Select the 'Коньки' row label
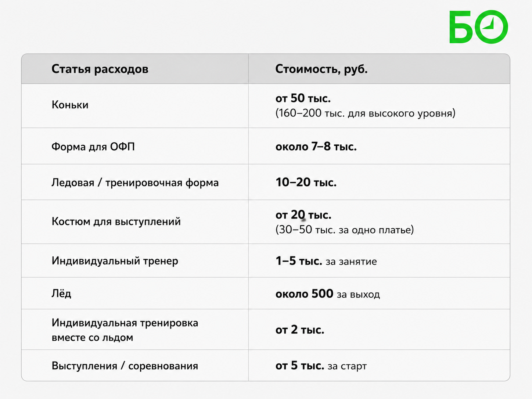The width and height of the screenshot is (532, 399). (70, 105)
